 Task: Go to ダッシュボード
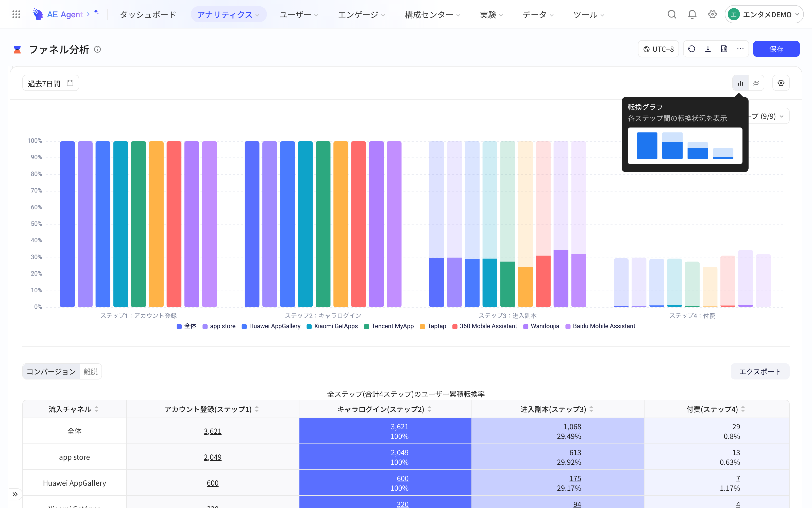[148, 14]
